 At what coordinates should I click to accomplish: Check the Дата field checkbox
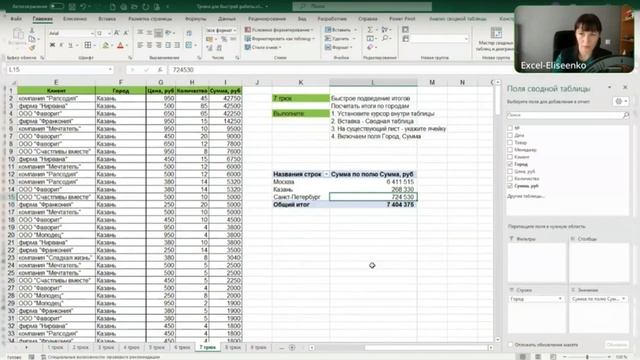coord(510,135)
